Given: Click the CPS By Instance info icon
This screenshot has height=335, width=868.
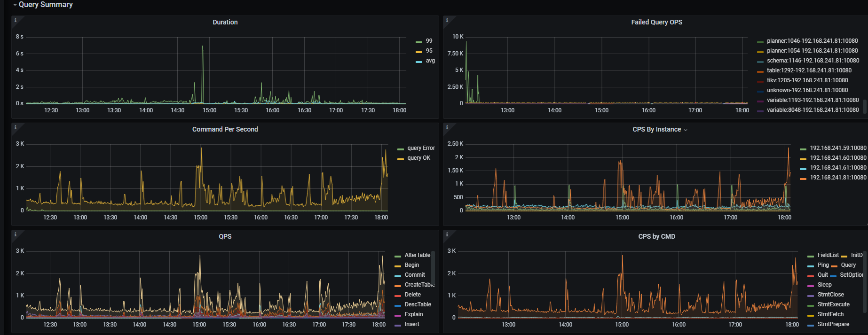Looking at the screenshot, I should 447,127.
